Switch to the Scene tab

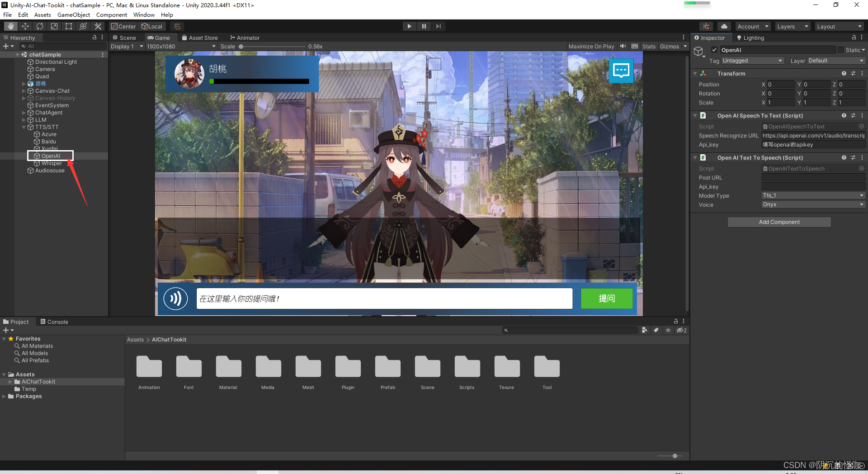coord(124,38)
